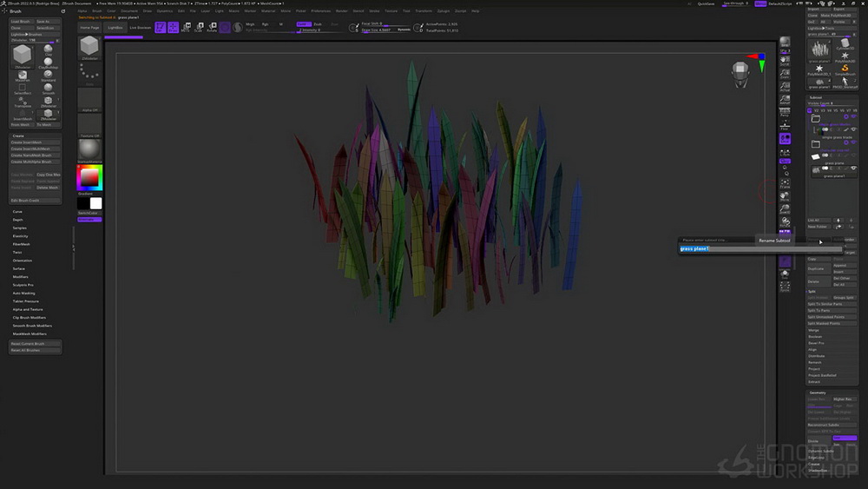Expand the Auto Masking section
868x489 pixels.
[23, 293]
